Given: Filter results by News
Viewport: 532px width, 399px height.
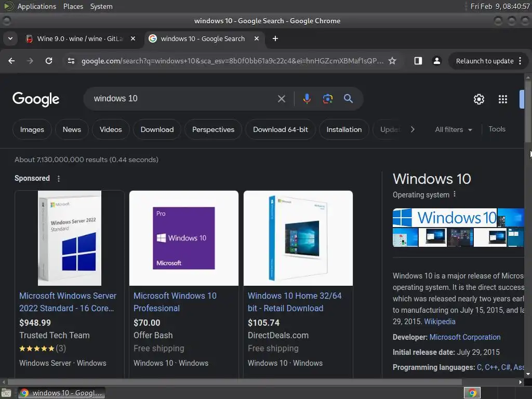Looking at the screenshot, I should (72, 129).
